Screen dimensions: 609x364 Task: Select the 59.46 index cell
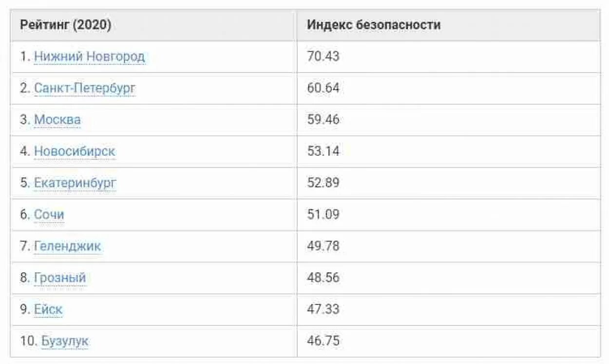pyautogui.click(x=323, y=120)
